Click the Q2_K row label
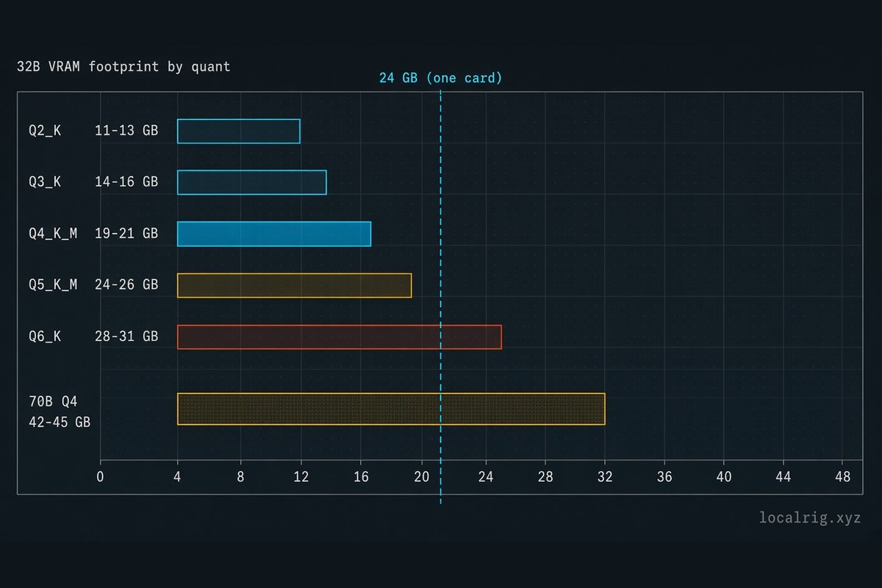 click(x=46, y=131)
